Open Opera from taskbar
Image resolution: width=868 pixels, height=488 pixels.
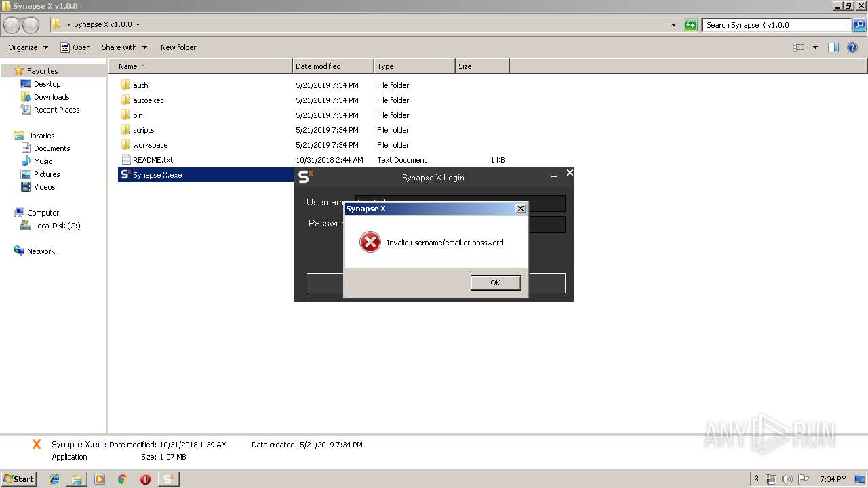[x=145, y=479]
